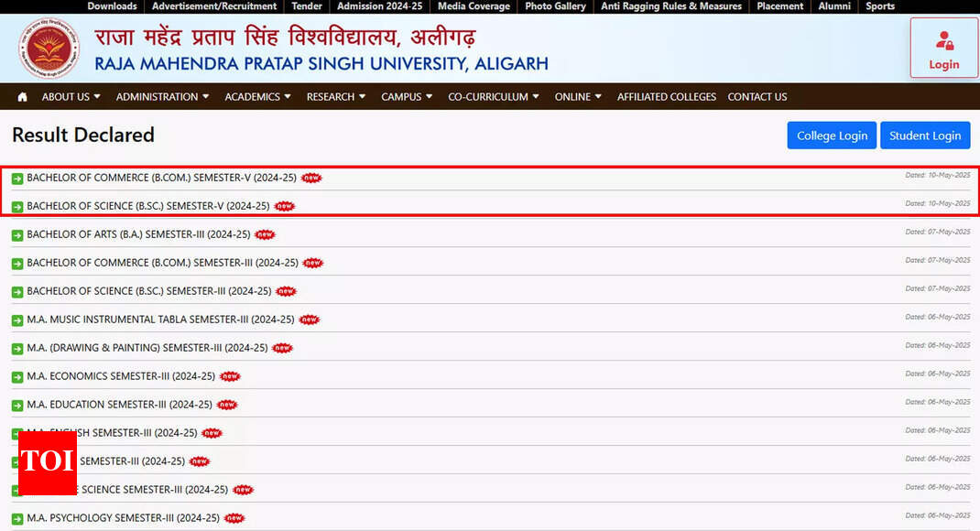980x531 pixels.
Task: Click green arrow icon beside B.Com Semester-V
Action: click(x=17, y=179)
